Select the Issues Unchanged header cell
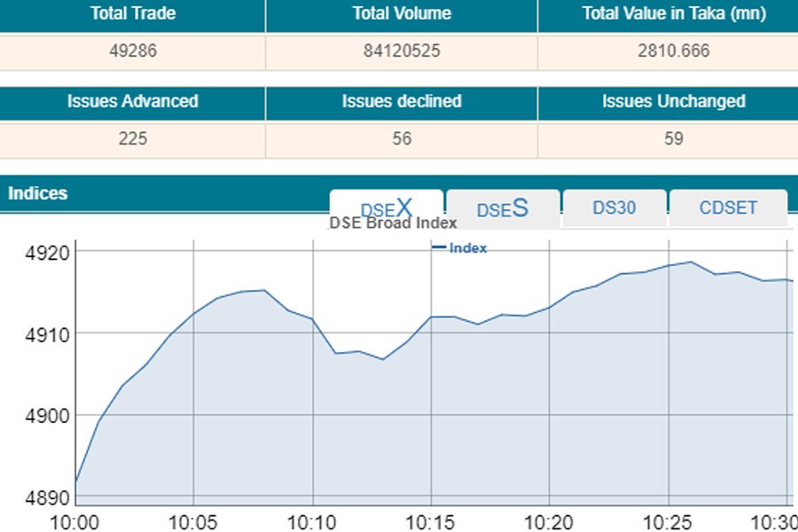 (x=673, y=101)
